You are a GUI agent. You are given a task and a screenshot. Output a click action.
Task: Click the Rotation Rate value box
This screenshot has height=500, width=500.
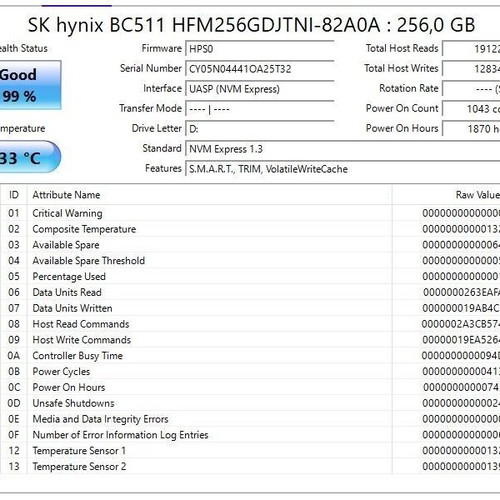coord(471,89)
